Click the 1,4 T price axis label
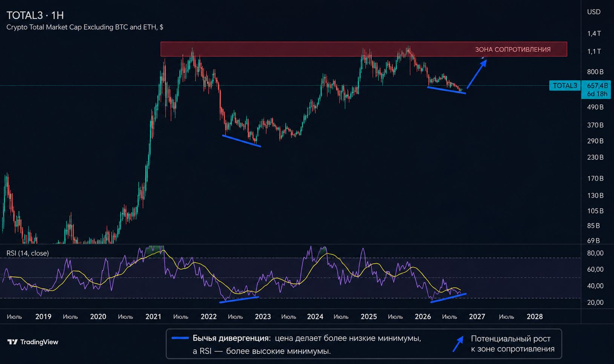This screenshot has height=364, width=614. point(594,34)
